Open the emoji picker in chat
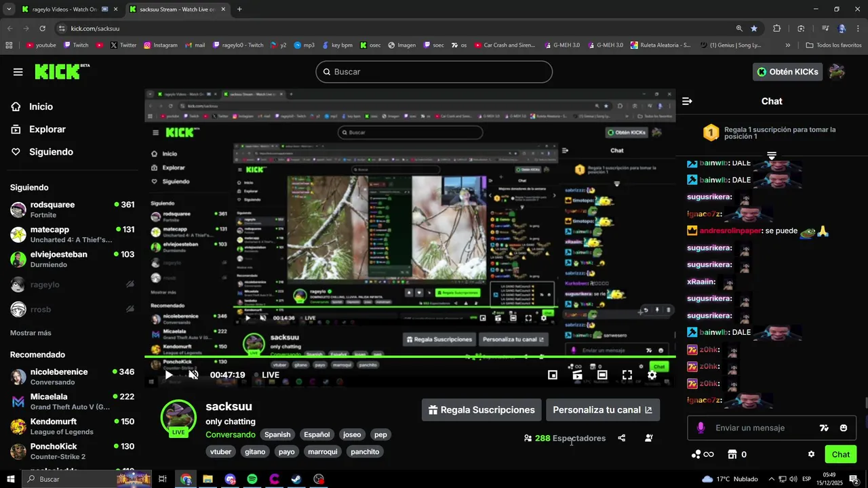 click(x=844, y=428)
